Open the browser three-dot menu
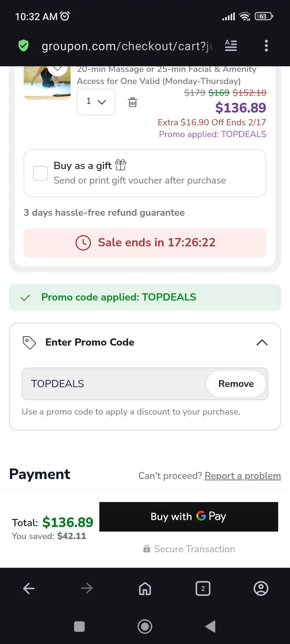 pos(266,46)
